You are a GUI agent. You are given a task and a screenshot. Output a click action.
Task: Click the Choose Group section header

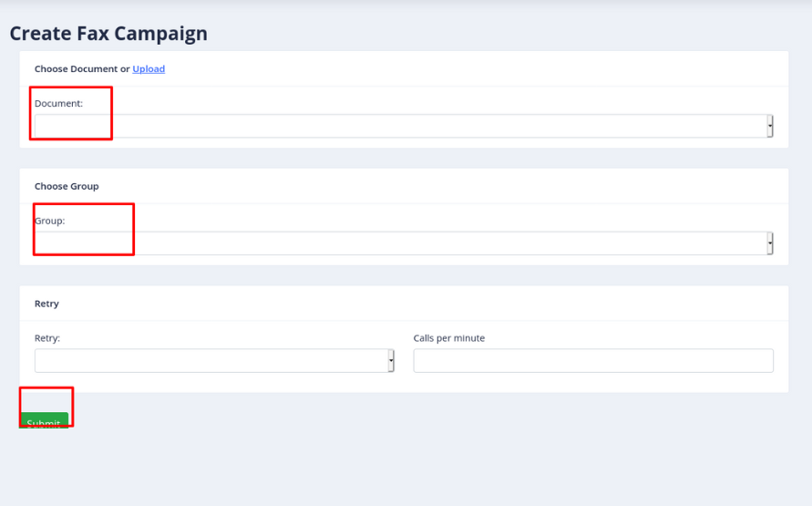pos(67,186)
